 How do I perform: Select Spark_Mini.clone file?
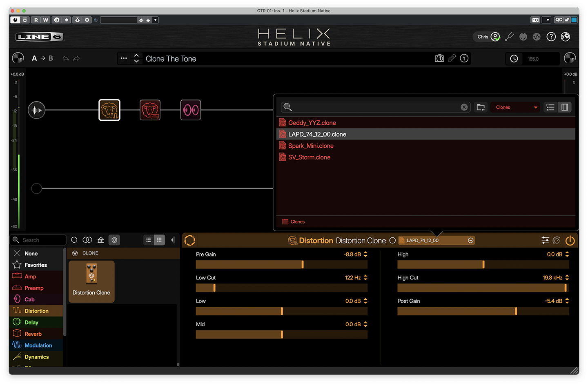[x=426, y=146]
